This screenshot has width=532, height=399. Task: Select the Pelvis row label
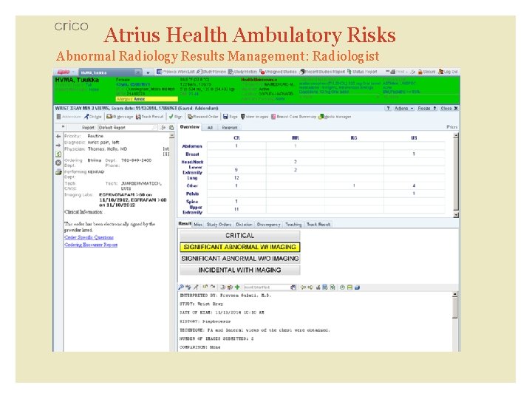192,194
